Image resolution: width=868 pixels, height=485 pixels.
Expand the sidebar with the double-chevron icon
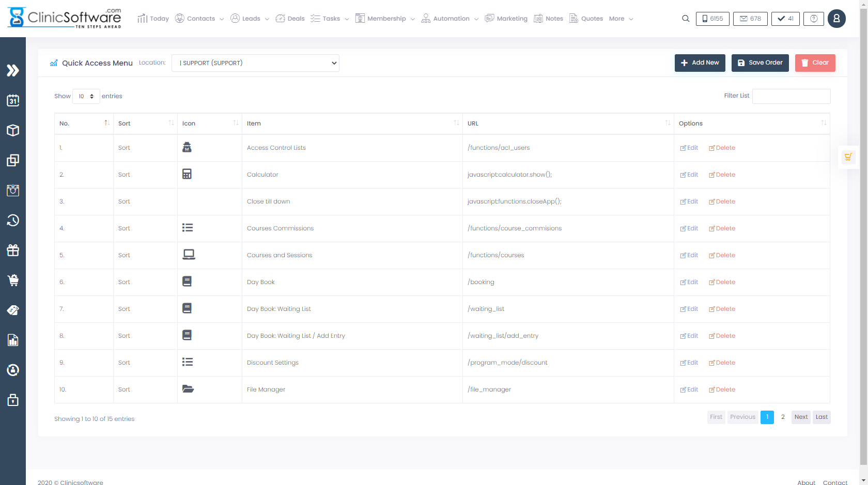pos(13,70)
